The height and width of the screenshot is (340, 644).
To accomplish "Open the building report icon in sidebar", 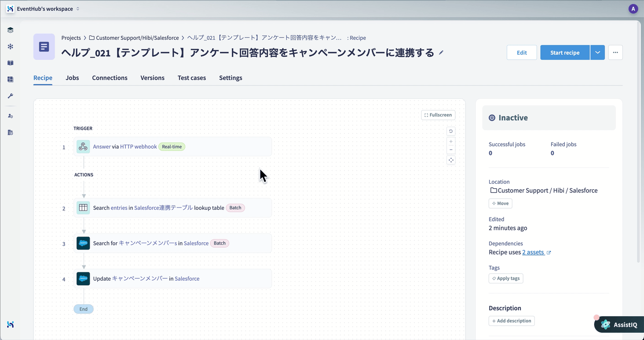I will 10,133.
